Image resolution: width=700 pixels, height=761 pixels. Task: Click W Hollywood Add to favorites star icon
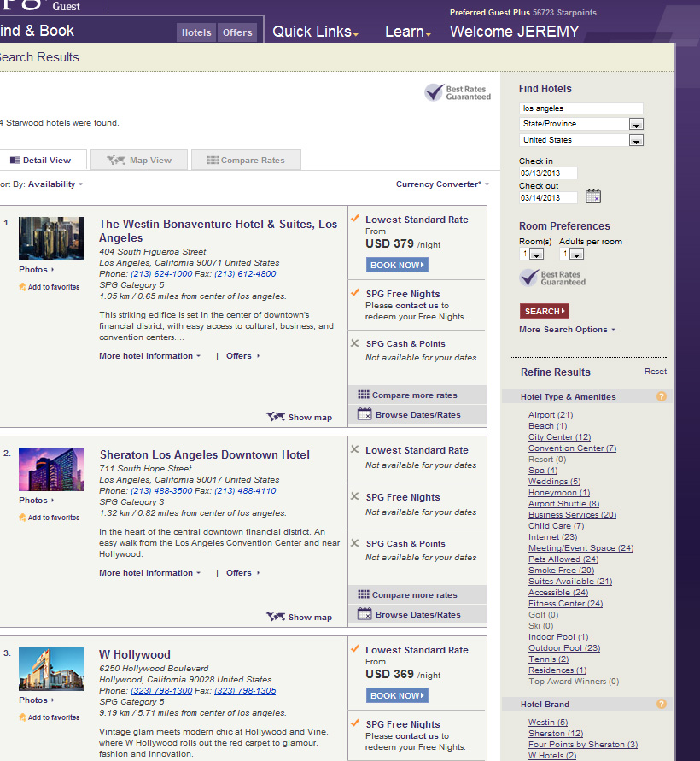pos(22,717)
